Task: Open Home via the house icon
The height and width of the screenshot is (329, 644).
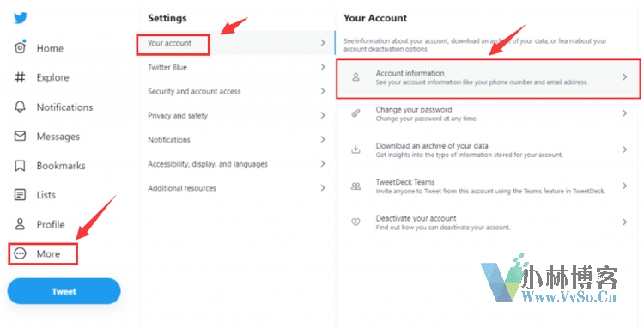Action: 20,47
